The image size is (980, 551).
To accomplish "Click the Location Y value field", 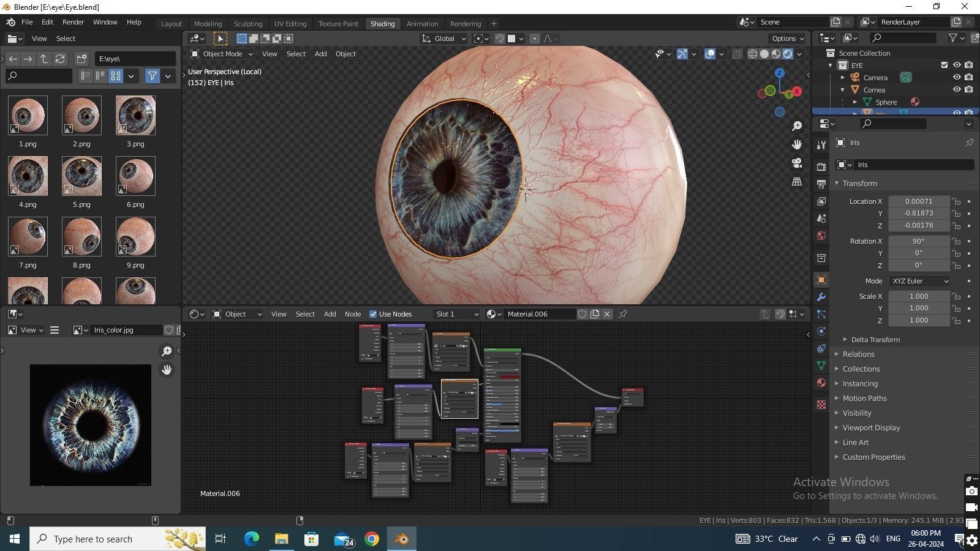I will pos(919,214).
